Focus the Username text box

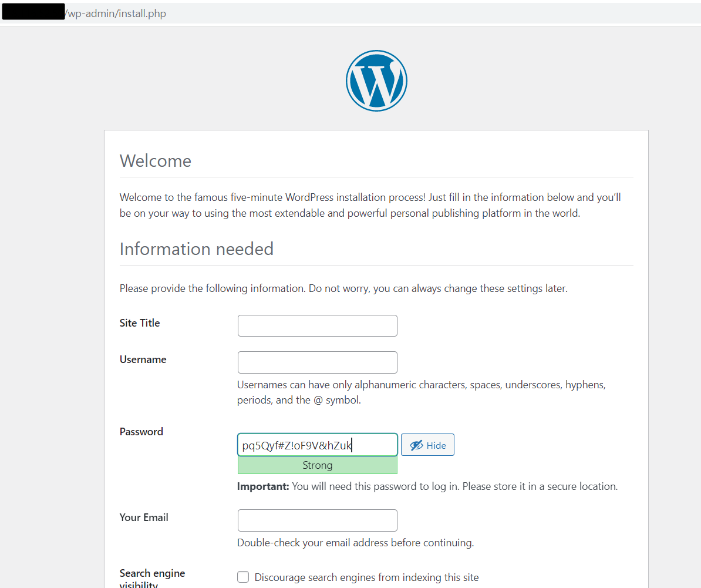click(318, 362)
